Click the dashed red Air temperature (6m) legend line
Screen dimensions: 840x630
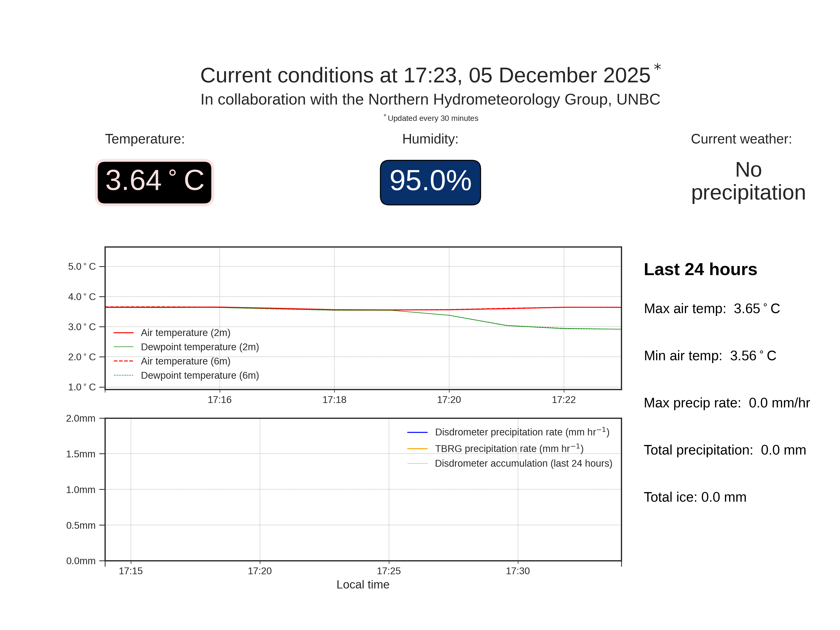pyautogui.click(x=123, y=361)
